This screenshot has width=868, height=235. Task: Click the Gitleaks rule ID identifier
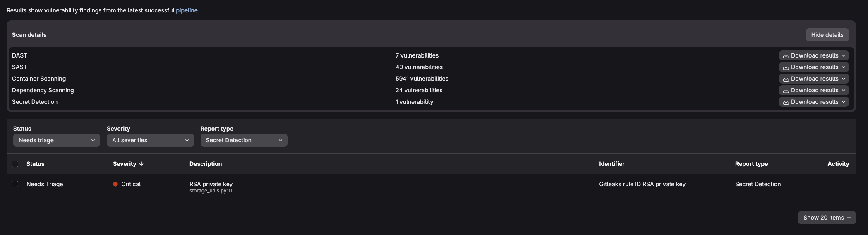tap(642, 184)
